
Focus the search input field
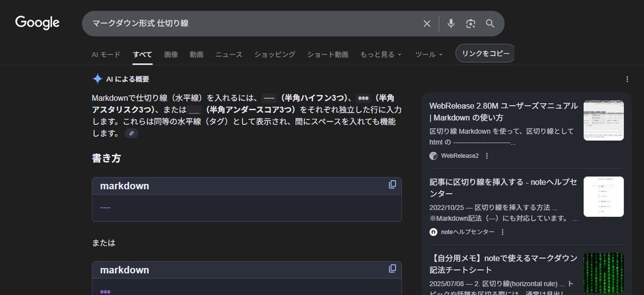coord(252,24)
